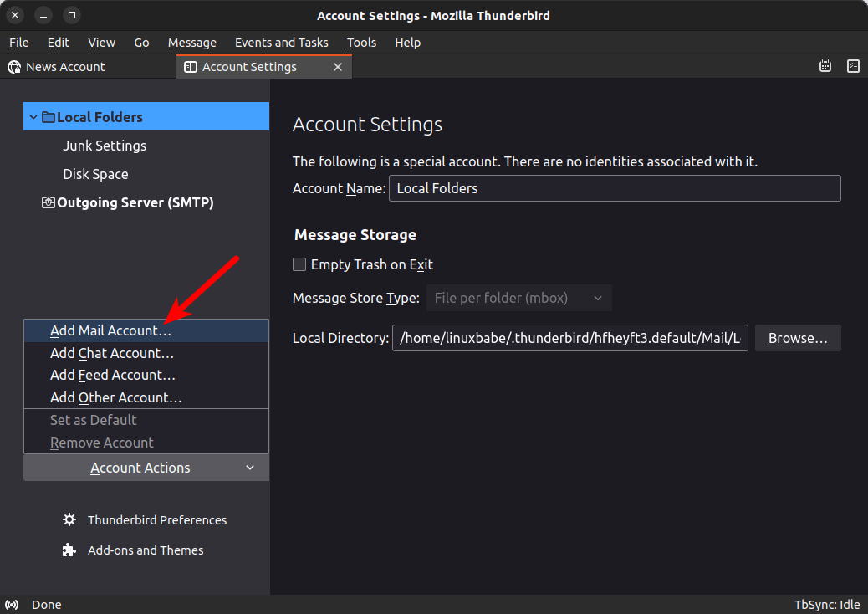This screenshot has width=868, height=614.
Task: Click the online status icon in status bar
Action: click(12, 605)
